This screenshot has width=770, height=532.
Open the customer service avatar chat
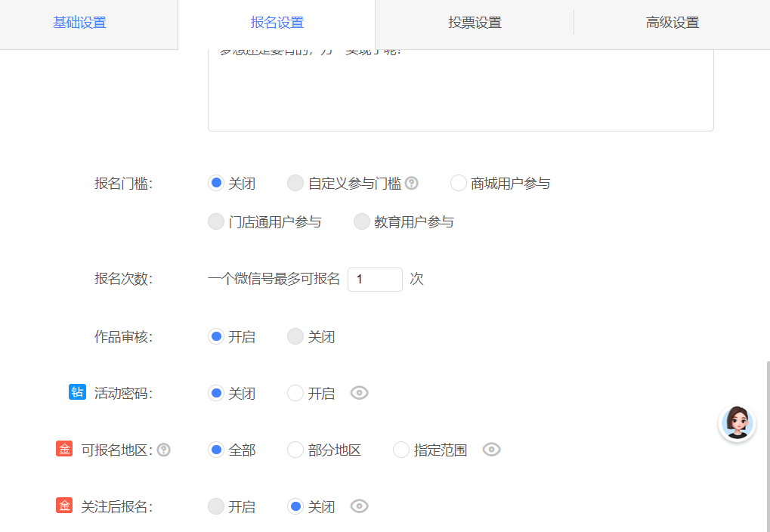coord(737,422)
